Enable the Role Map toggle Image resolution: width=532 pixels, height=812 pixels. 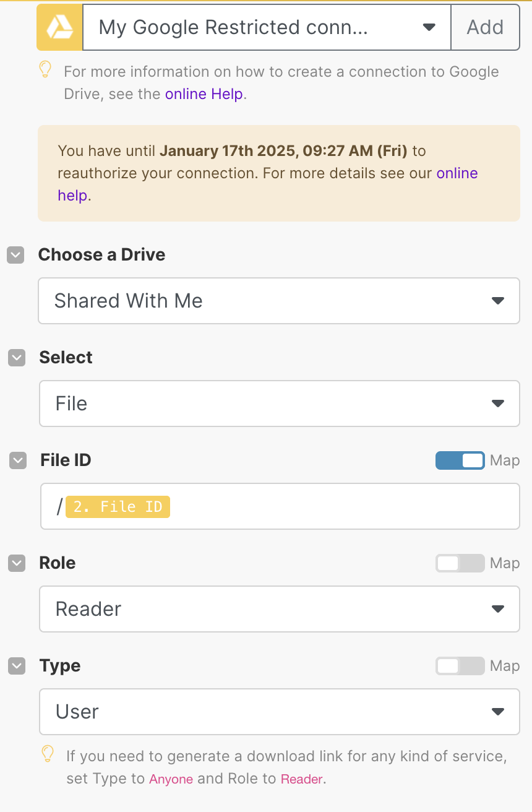point(460,563)
